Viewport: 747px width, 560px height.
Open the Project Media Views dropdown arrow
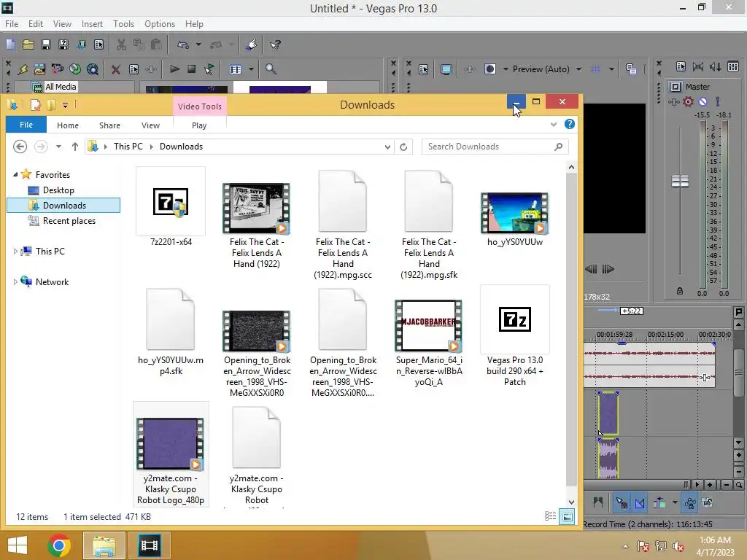251,69
